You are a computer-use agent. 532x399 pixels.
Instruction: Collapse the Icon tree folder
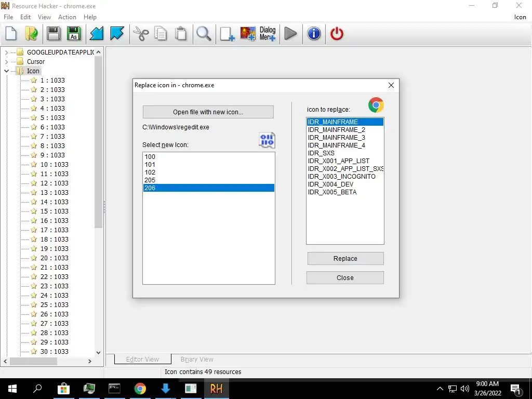(x=6, y=71)
